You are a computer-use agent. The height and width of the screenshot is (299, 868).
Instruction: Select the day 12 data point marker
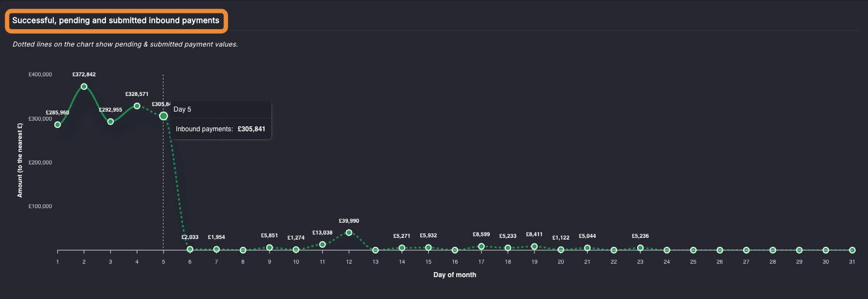349,232
